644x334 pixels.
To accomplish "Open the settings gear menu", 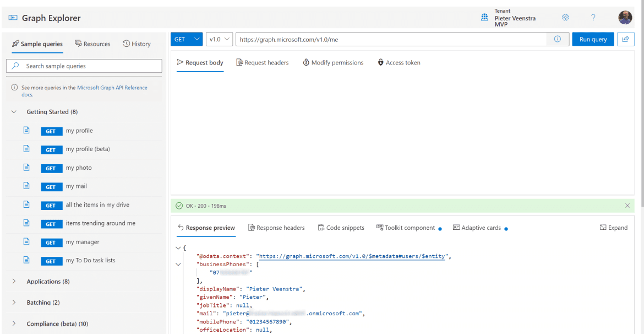I will (x=565, y=17).
